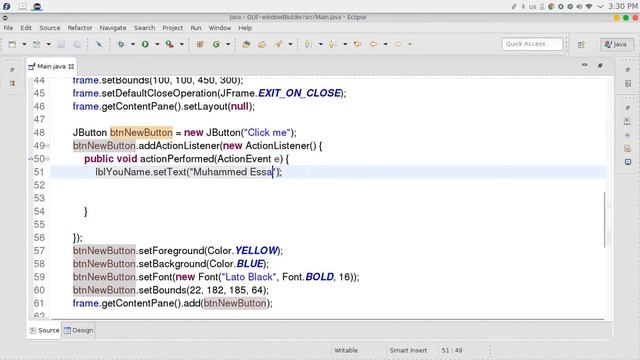Image resolution: width=640 pixels, height=360 pixels.
Task: Open the Run configurations dropdown arrow
Action: coord(157,44)
